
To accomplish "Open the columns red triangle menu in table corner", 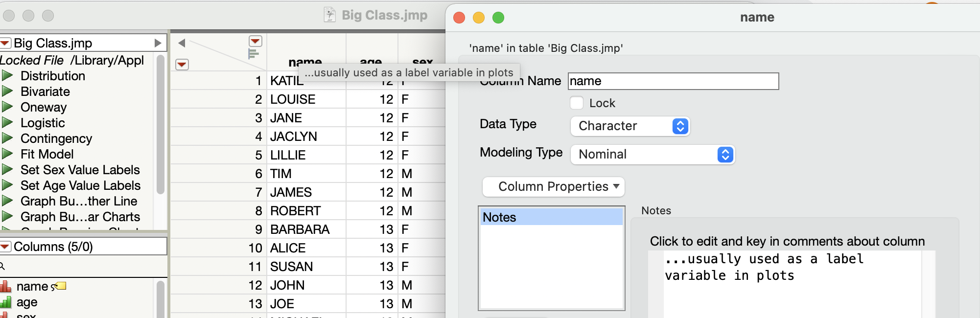I will click(x=256, y=41).
